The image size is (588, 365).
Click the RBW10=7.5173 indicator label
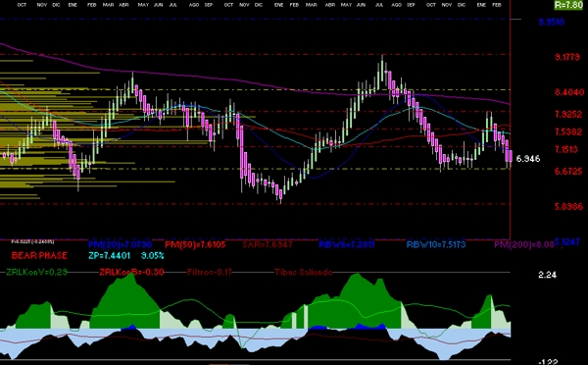436,245
